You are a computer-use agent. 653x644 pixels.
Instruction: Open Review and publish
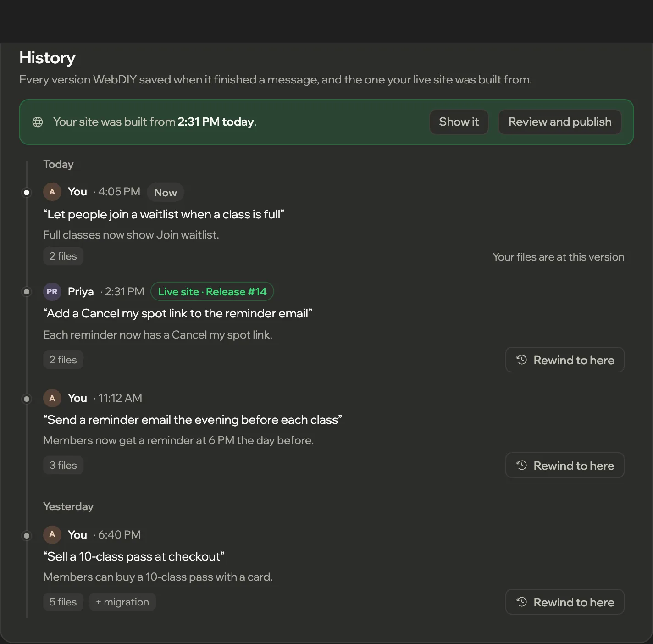(559, 122)
